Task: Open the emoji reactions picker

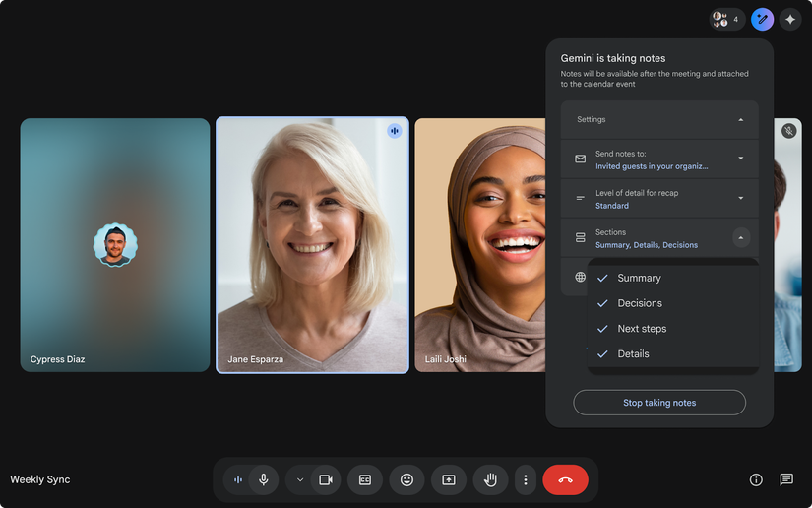Action: pos(406,479)
